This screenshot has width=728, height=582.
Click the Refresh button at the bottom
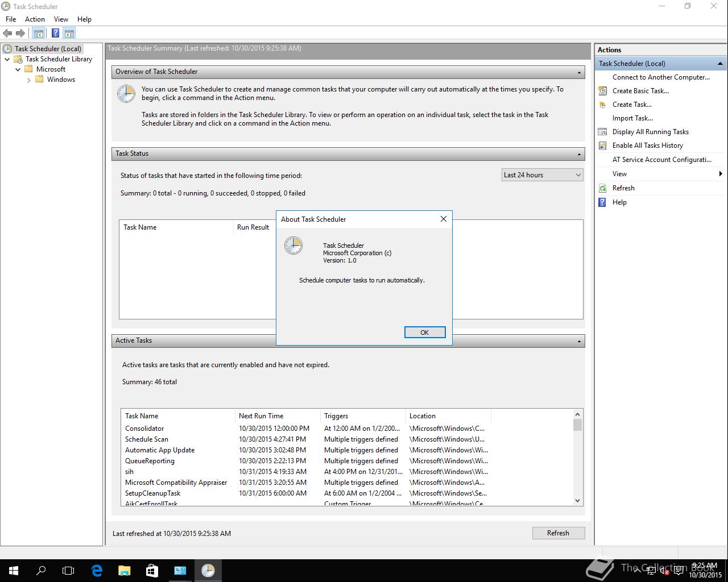[x=558, y=533]
